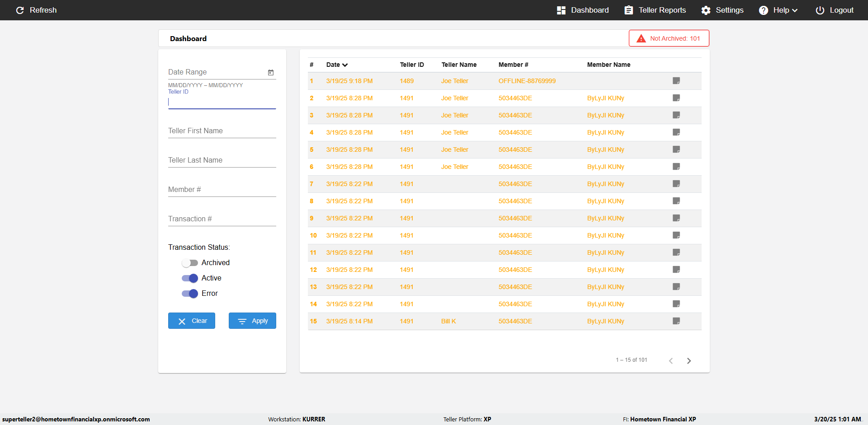Open Dashboard from top navigation
The height and width of the screenshot is (425, 868).
(x=583, y=10)
